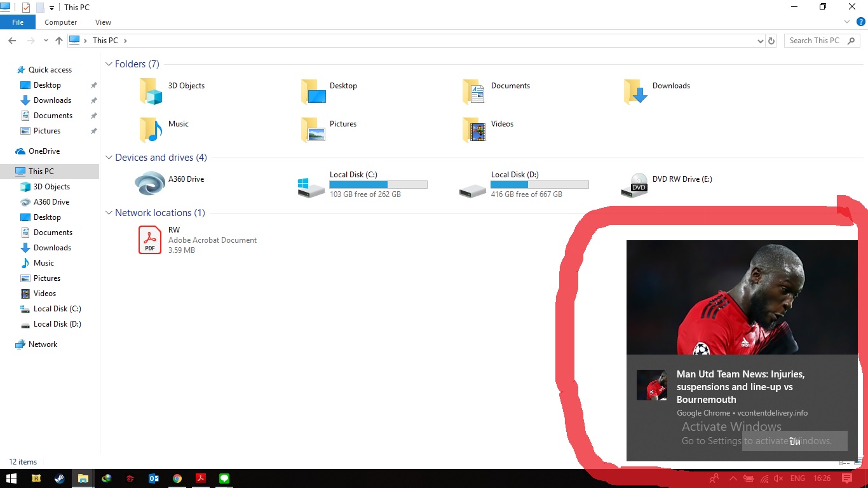868x488 pixels.
Task: Open the Recent locations dropdown arrow
Action: (x=46, y=41)
